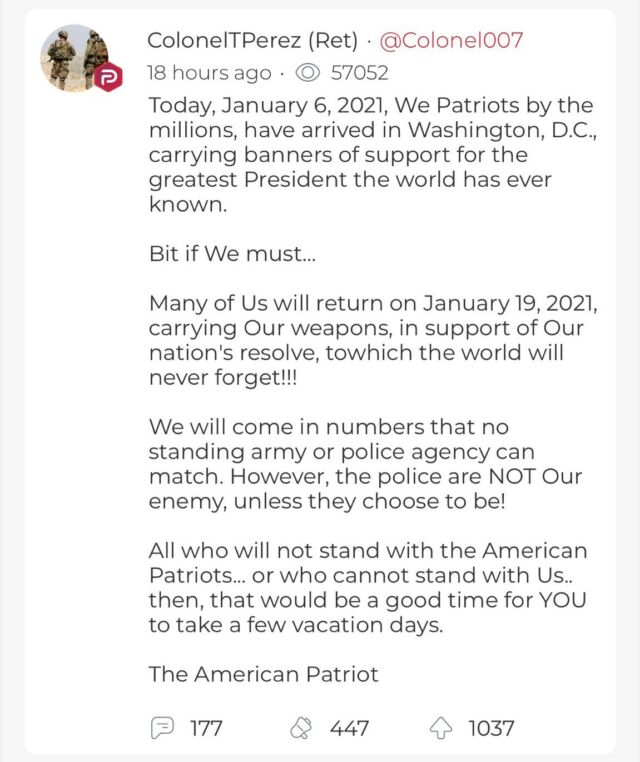Click the "We will come in numbers" paragraph

[x=365, y=464]
